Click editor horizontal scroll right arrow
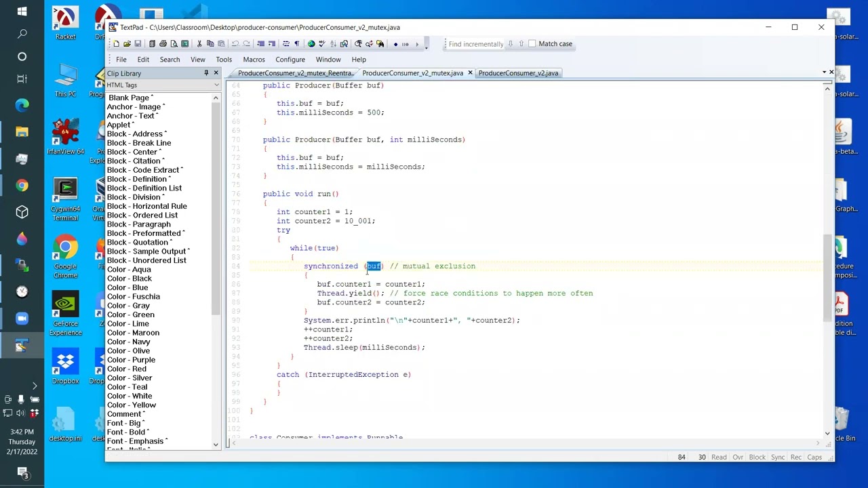 click(x=818, y=443)
